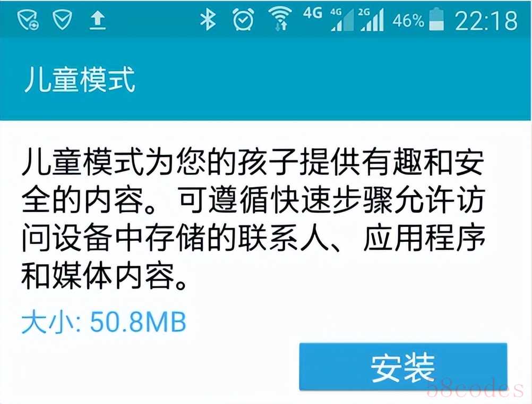Open the upload arrow notification
Viewport: 532px width, 404px height.
pos(98,20)
